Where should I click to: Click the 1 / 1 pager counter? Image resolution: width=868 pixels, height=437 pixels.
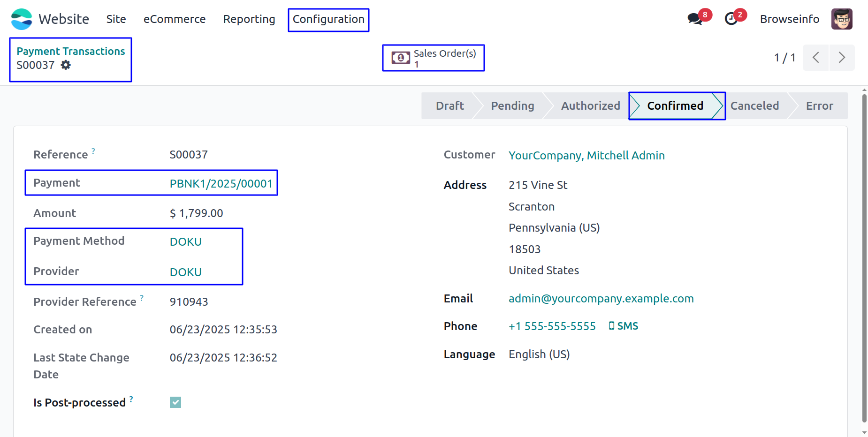coord(784,58)
